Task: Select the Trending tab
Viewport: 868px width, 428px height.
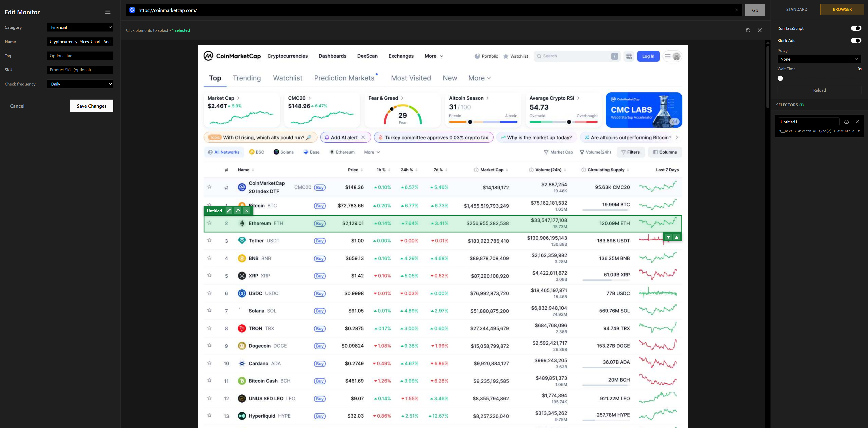Action: (x=247, y=78)
